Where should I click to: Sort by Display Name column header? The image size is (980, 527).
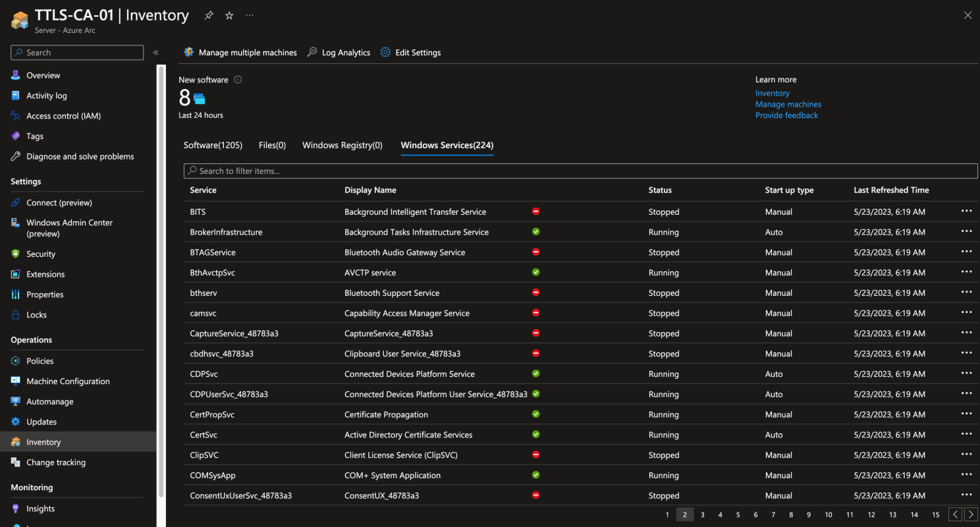370,190
